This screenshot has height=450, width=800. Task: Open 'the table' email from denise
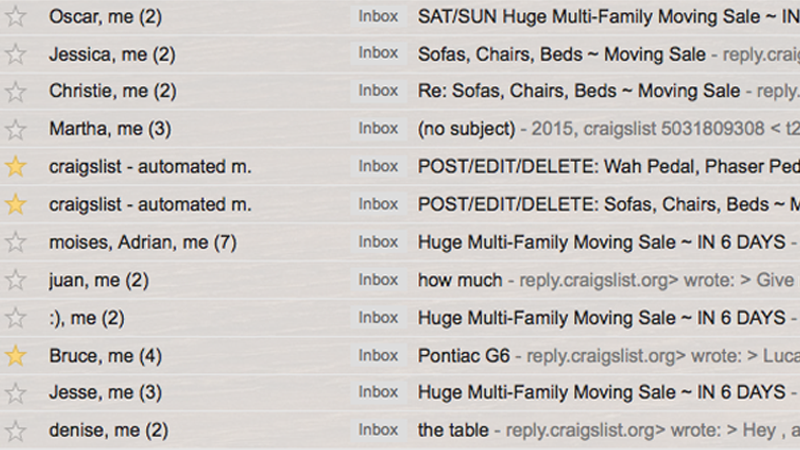pyautogui.click(x=453, y=430)
